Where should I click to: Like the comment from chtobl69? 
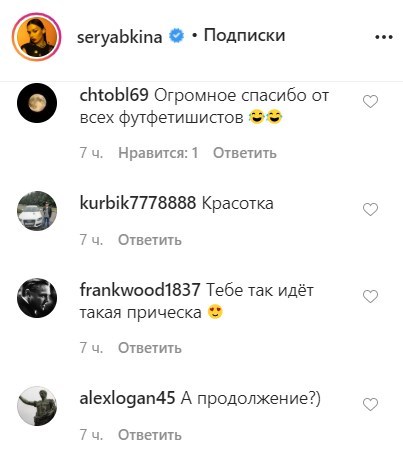370,102
